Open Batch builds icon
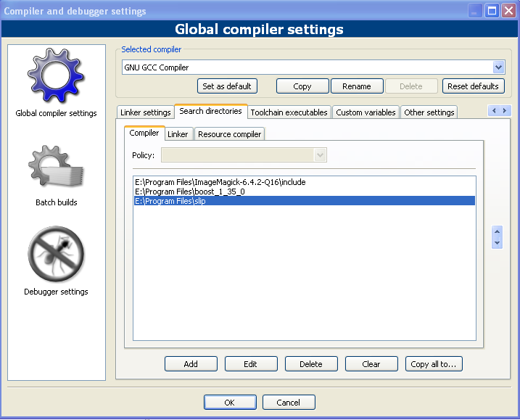The width and height of the screenshot is (520, 420). 56,166
